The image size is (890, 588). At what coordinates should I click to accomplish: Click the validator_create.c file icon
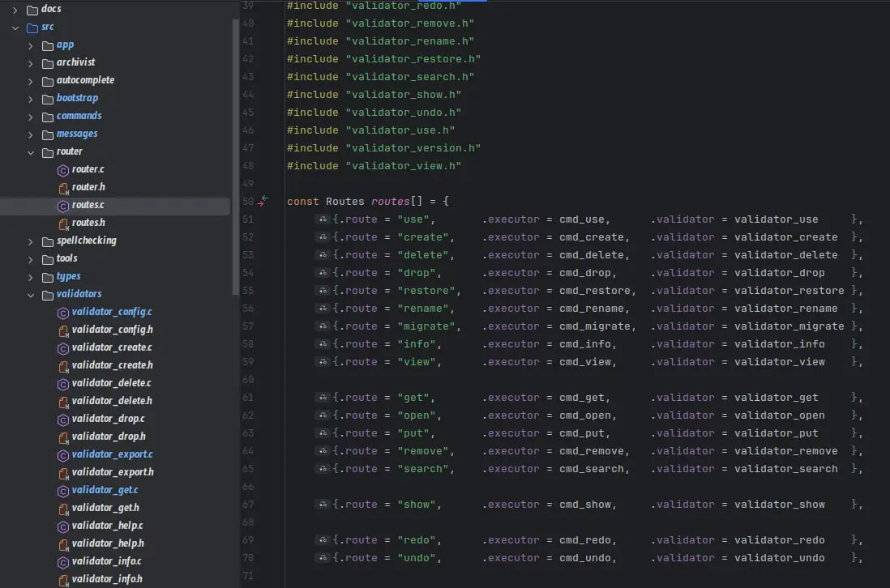click(63, 348)
